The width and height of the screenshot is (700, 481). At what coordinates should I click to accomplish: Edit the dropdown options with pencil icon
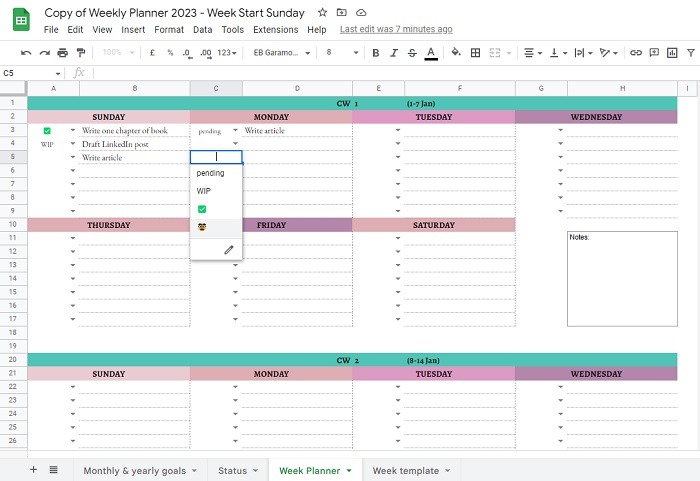[229, 250]
